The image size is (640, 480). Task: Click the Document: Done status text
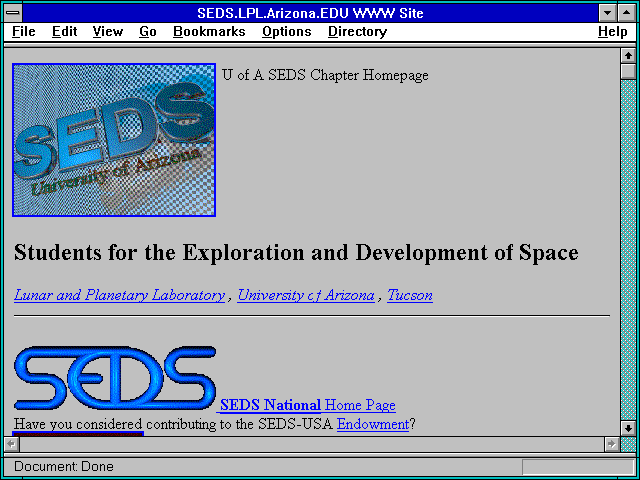point(64,467)
